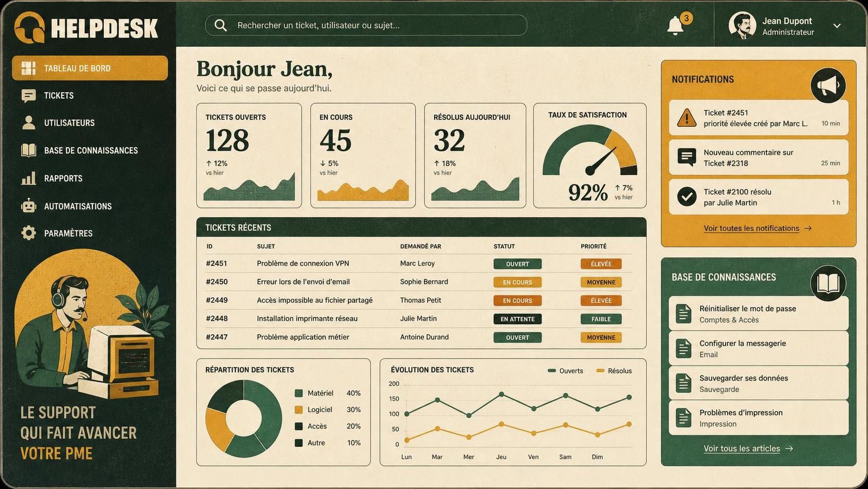Click the EN ATTENTE status badge
Screen dimensions: 868x489
(x=517, y=319)
